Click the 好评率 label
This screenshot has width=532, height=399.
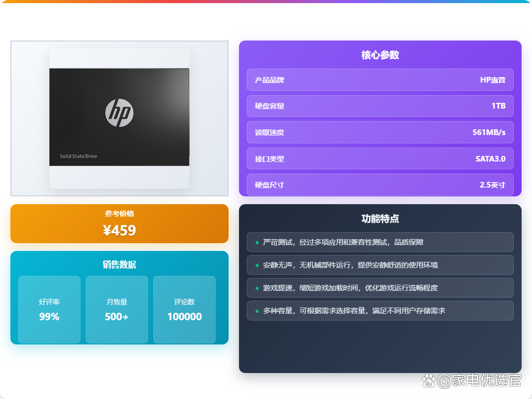pos(49,302)
